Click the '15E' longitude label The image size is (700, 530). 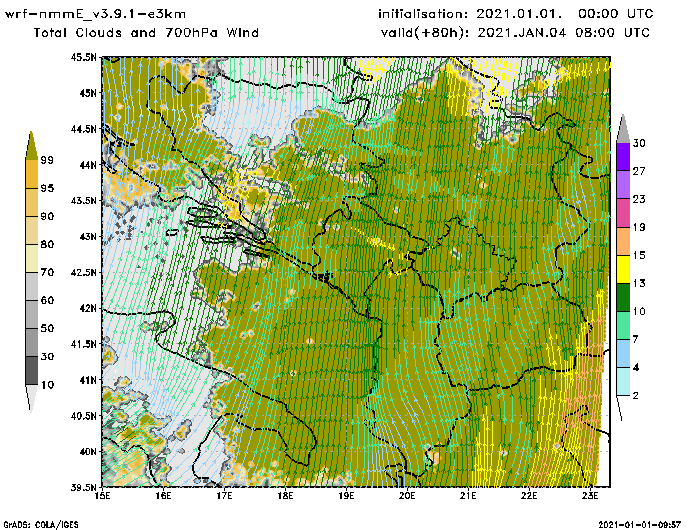coord(103,496)
